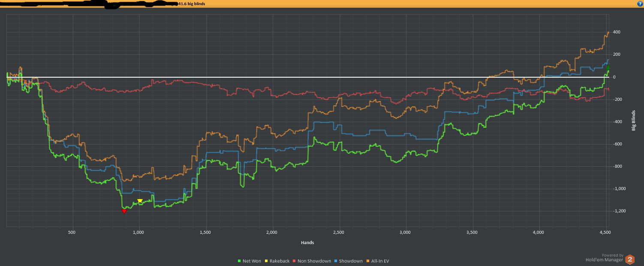Select the yellow triangle marker on the graph
644x266 pixels.
click(x=140, y=201)
